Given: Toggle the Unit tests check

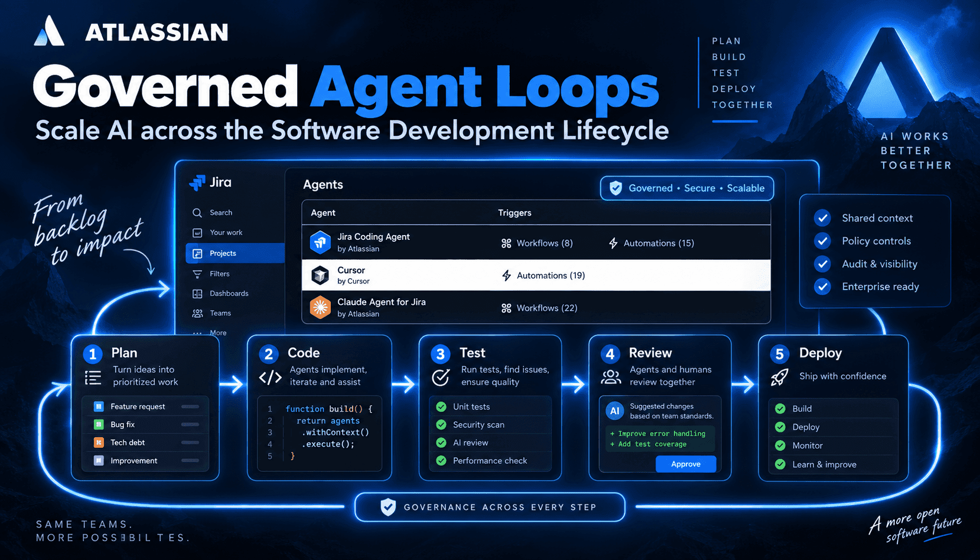Looking at the screenshot, I should (x=441, y=406).
